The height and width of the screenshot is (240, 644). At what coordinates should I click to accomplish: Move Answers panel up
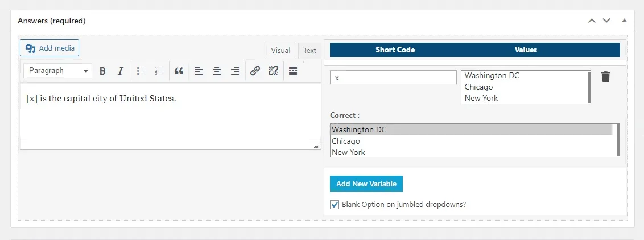[x=592, y=21]
